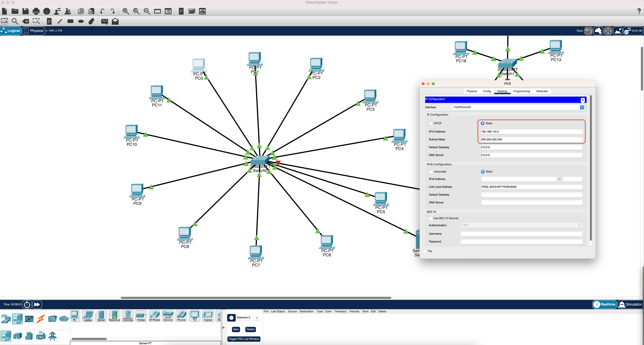644x345 pixels.
Task: Select the Inspect magnifier tool
Action: tap(15, 21)
